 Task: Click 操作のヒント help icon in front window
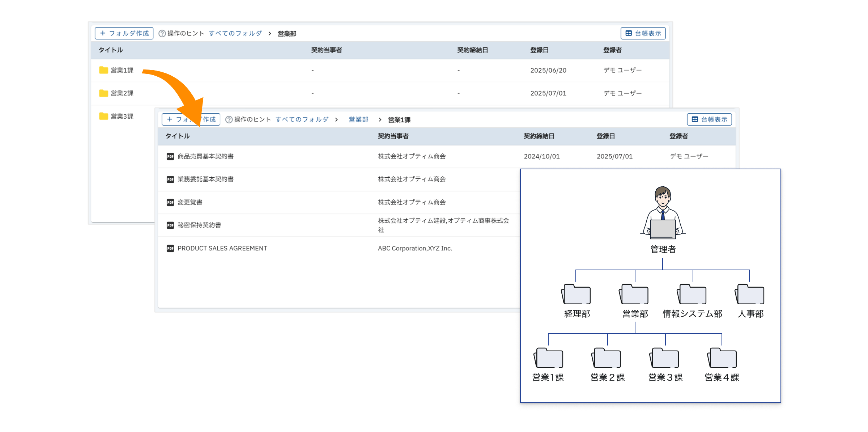pos(229,120)
